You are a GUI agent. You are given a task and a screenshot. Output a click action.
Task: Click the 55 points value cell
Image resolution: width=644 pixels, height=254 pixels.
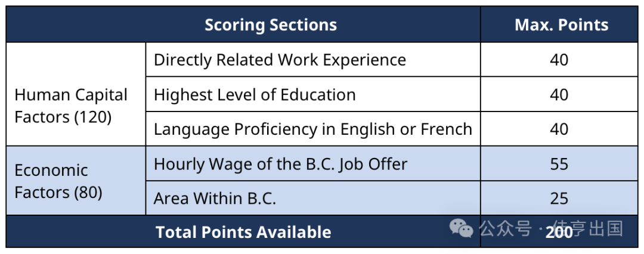(x=559, y=163)
